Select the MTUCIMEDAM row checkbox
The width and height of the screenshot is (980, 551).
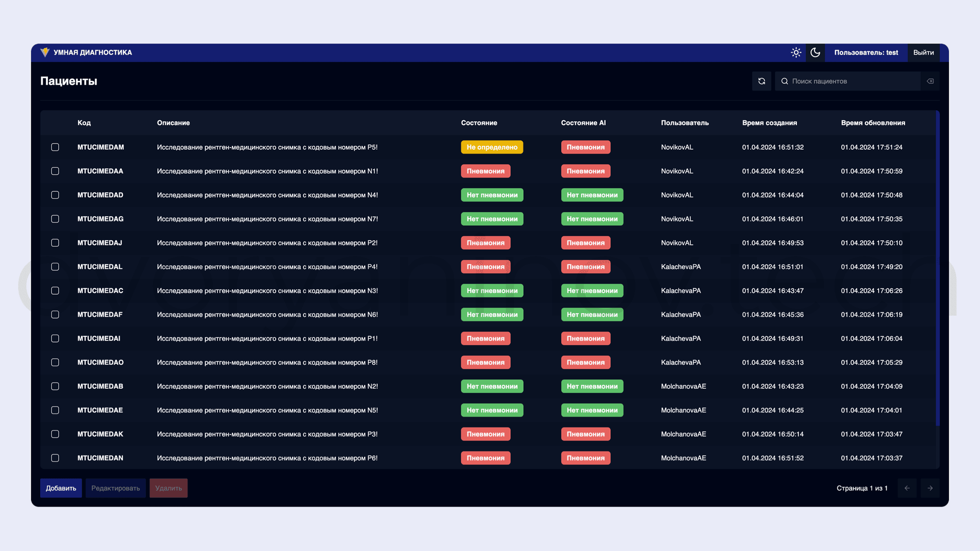pos(55,147)
